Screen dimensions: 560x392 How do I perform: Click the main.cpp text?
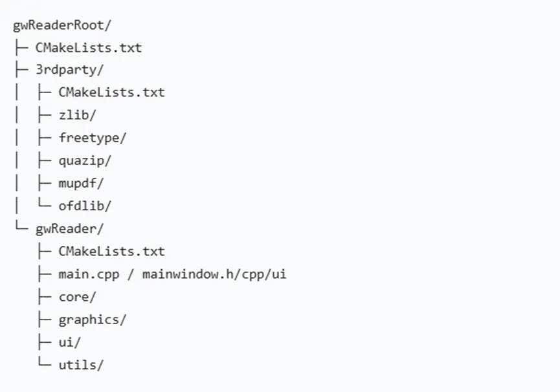tap(89, 275)
